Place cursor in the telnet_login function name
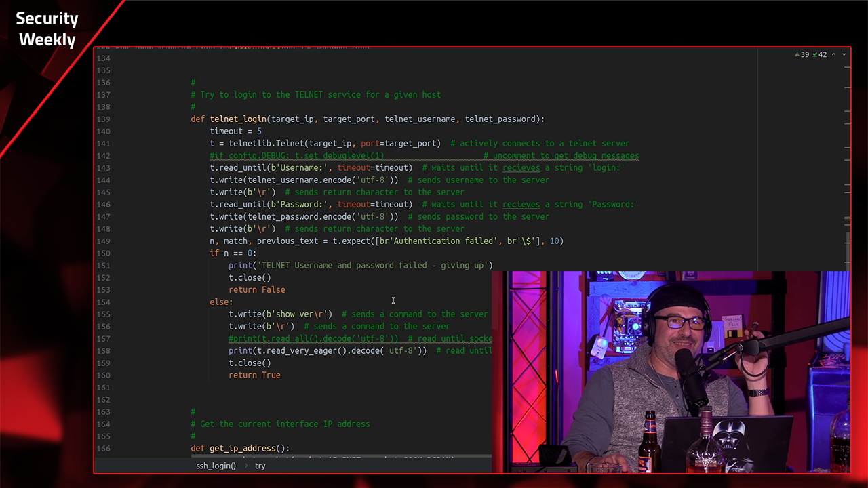Image resolution: width=868 pixels, height=488 pixels. (x=238, y=119)
